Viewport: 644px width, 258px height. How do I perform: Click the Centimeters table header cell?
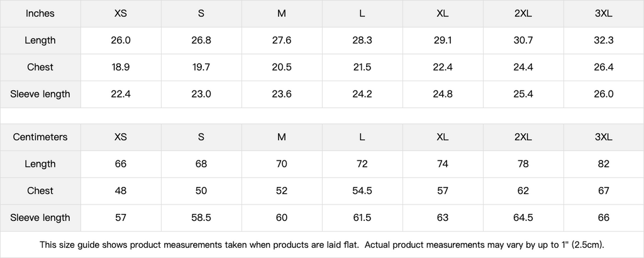[40, 137]
